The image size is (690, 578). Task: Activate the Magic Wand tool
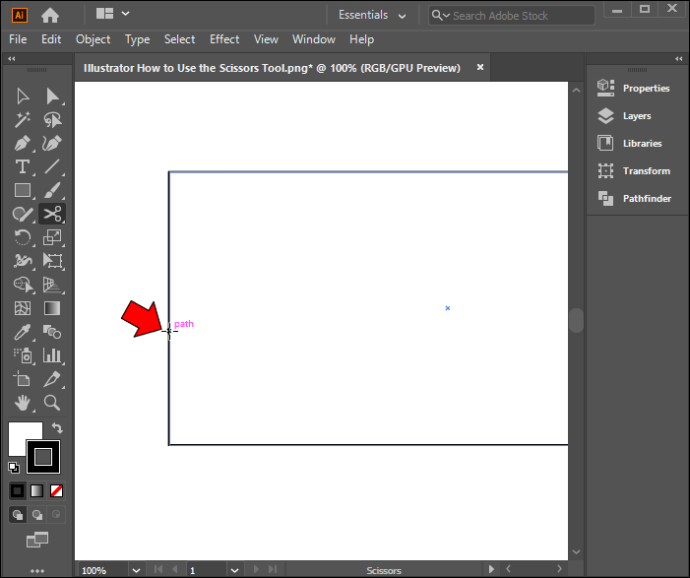click(22, 120)
